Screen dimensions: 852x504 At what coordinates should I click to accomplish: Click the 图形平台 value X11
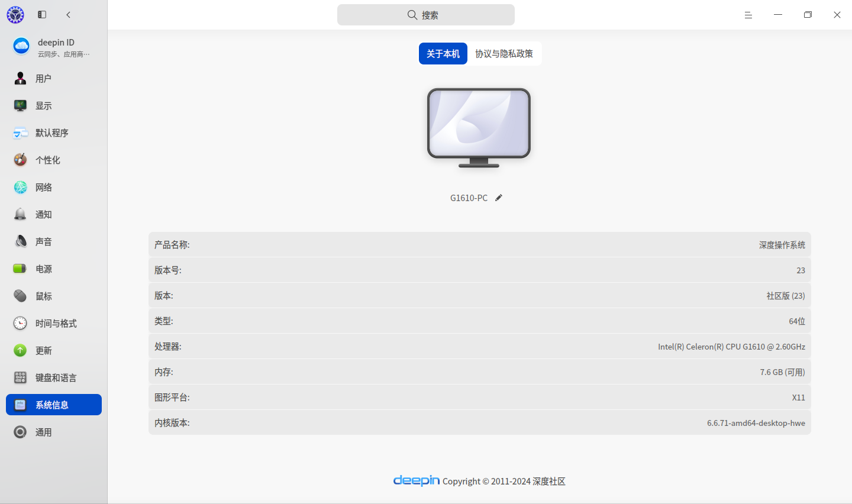click(798, 398)
